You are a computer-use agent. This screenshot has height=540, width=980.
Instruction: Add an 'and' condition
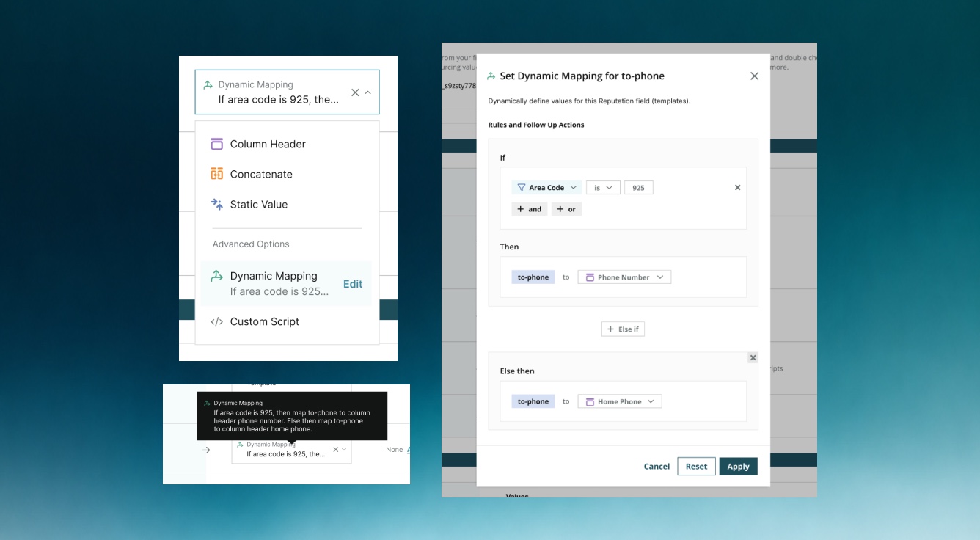point(530,209)
